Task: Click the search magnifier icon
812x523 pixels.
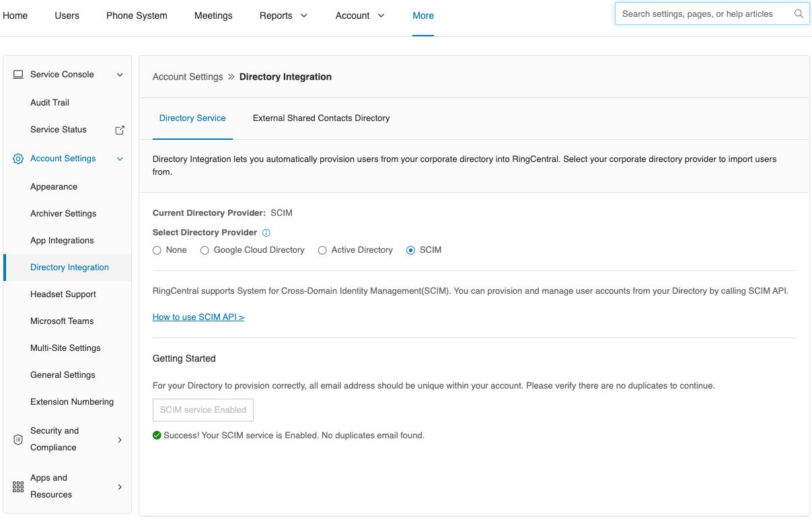Action: click(799, 13)
